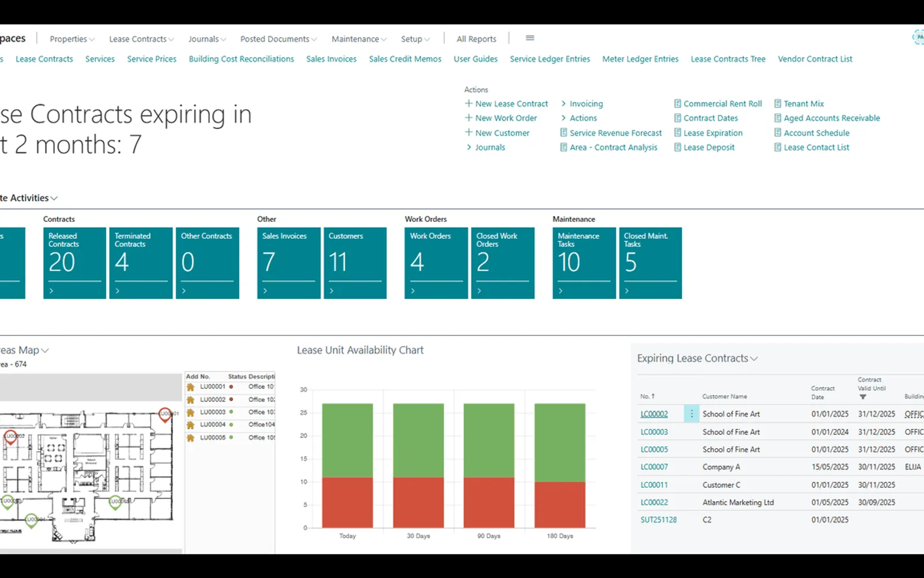Open contract LC00007 link
This screenshot has height=578, width=924.
tap(654, 467)
